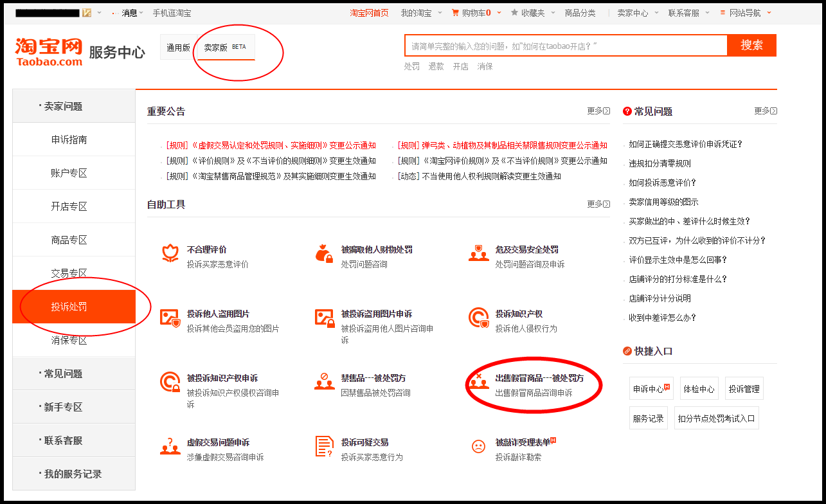This screenshot has width=826, height=504.
Task: Open the 体检中心 quick entry button
Action: point(699,388)
